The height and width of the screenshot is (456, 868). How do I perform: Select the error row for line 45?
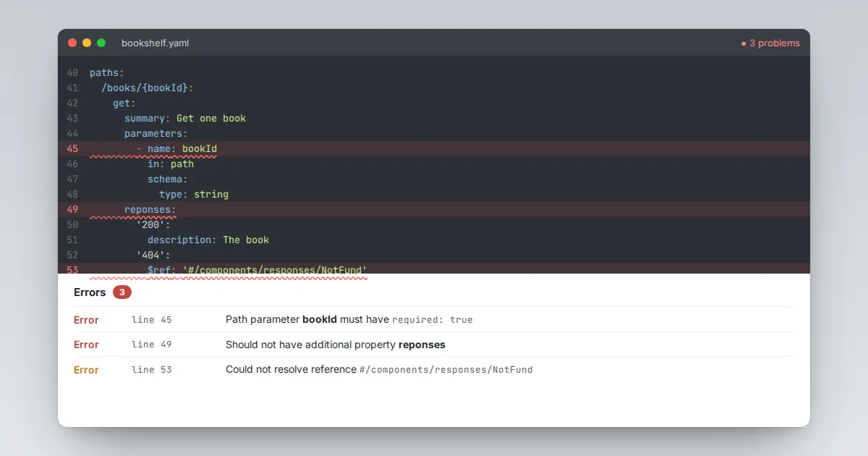click(x=434, y=319)
